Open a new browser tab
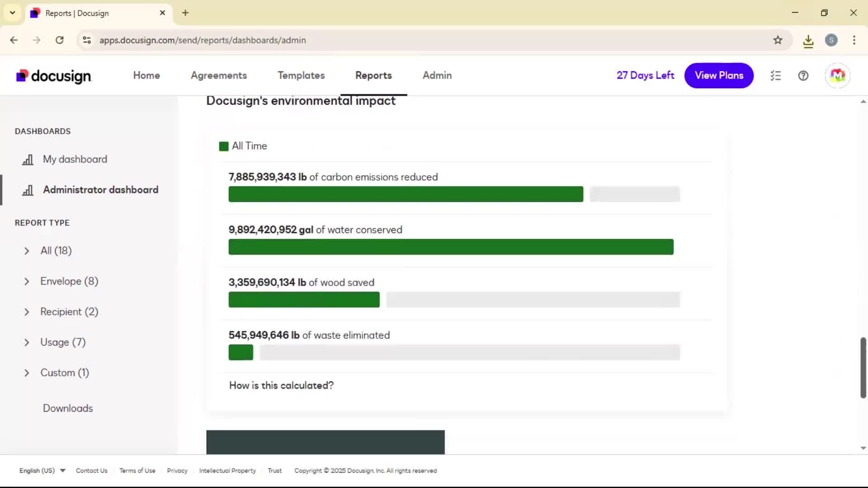 [185, 13]
